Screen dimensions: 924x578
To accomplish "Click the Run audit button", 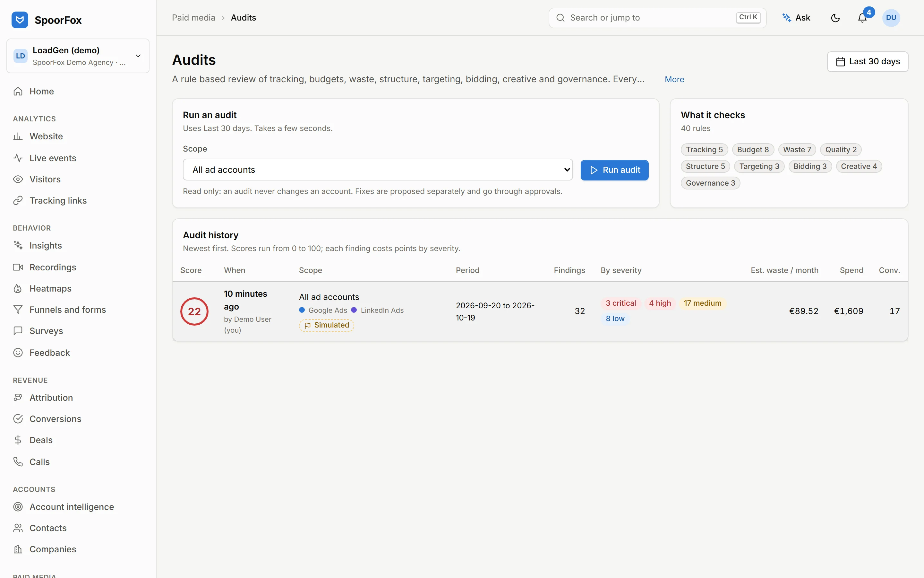I will tap(614, 170).
